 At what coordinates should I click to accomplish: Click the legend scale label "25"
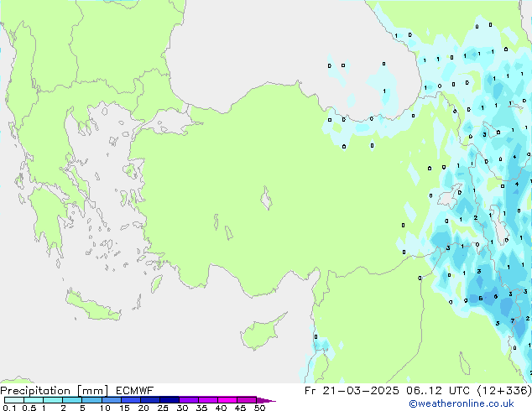point(163,408)
